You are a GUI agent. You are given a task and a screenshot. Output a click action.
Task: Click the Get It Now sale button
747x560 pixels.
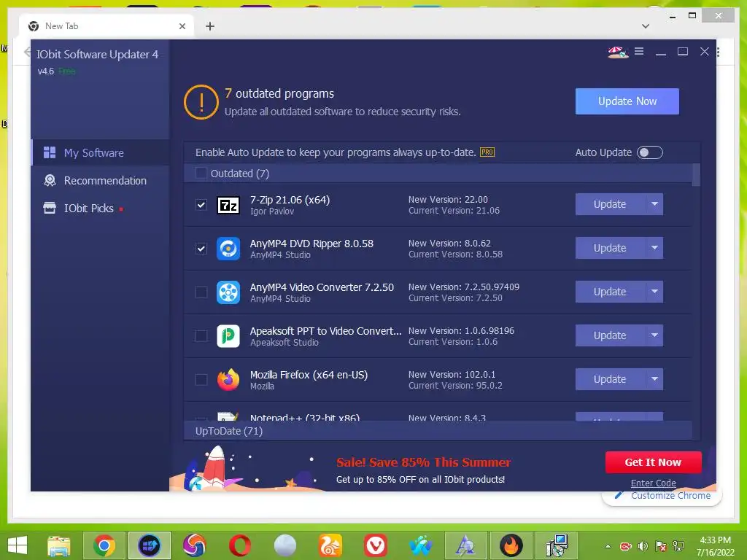pos(653,462)
